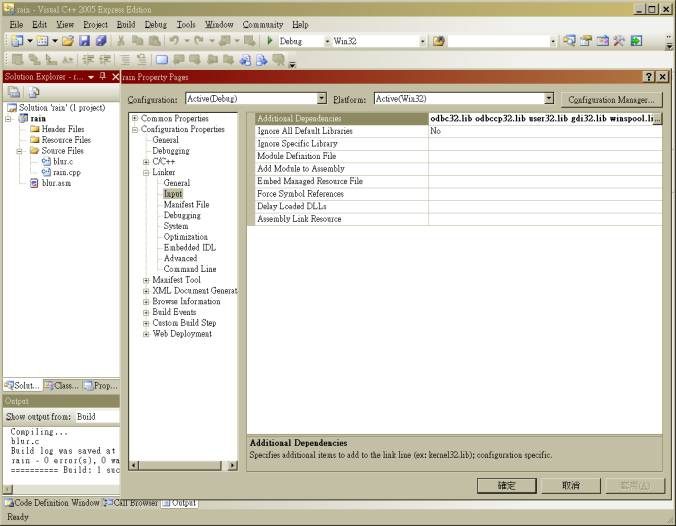The image size is (676, 526).
Task: Click the Save All toolbar icon
Action: [100, 41]
